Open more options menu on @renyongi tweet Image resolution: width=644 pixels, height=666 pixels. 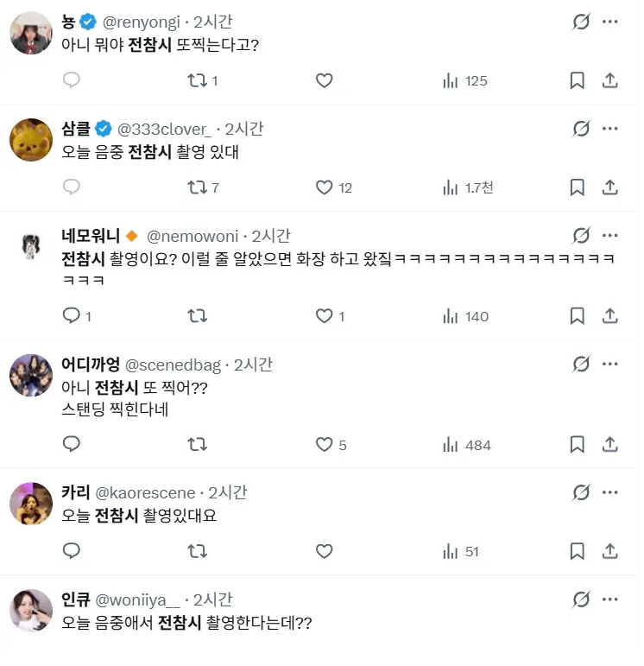[x=610, y=22]
